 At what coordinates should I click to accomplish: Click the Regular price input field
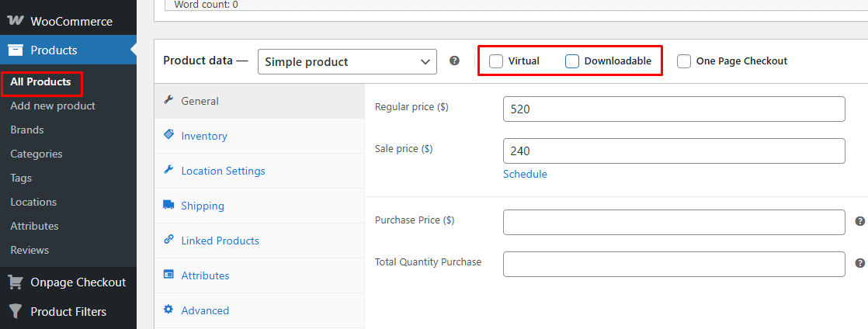click(674, 109)
